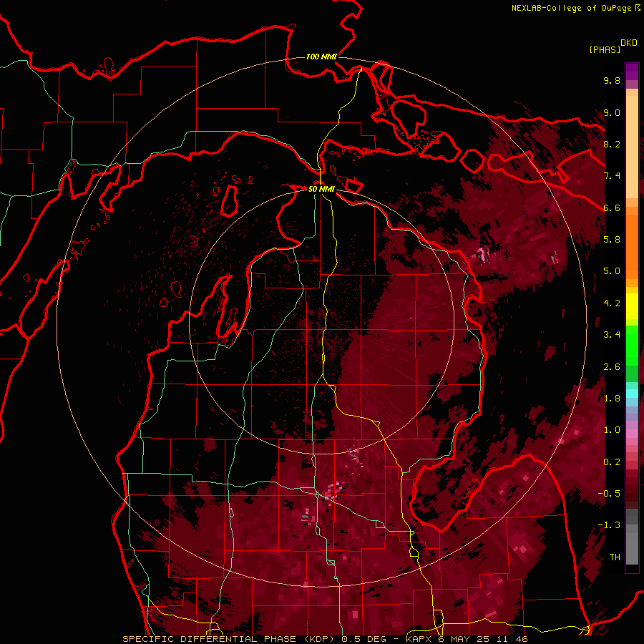The height and width of the screenshot is (644, 644).
Task: Click the Specific Differential Phase KAPX caption
Action: [x=325, y=639]
